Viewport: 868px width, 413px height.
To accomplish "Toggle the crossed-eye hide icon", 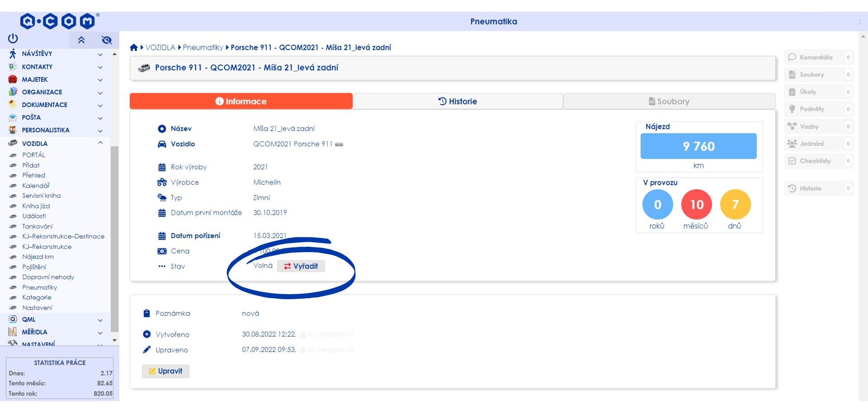I will click(107, 40).
